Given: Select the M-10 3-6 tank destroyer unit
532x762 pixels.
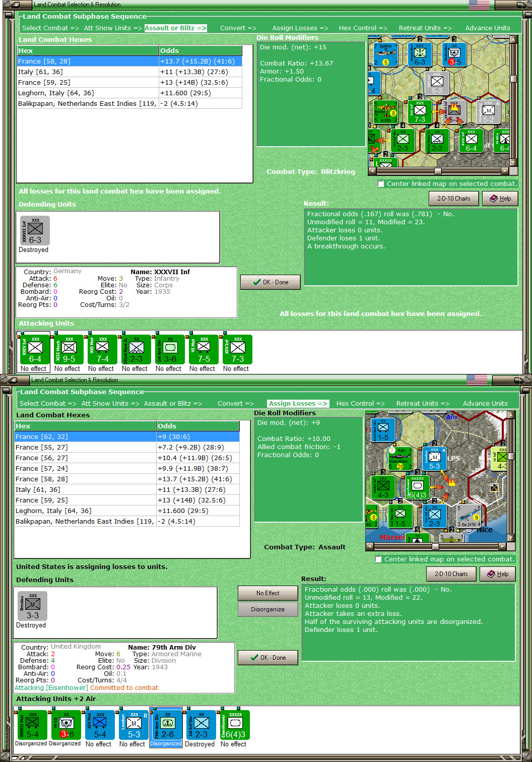Looking at the screenshot, I should pos(66,726).
